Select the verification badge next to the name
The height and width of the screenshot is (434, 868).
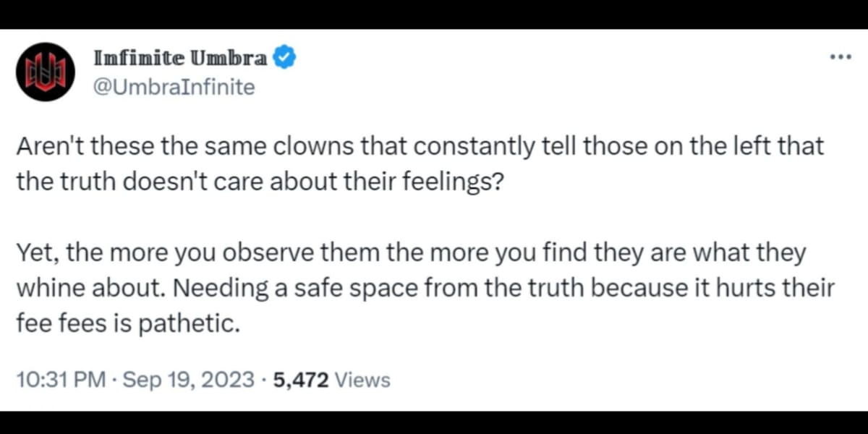point(283,56)
